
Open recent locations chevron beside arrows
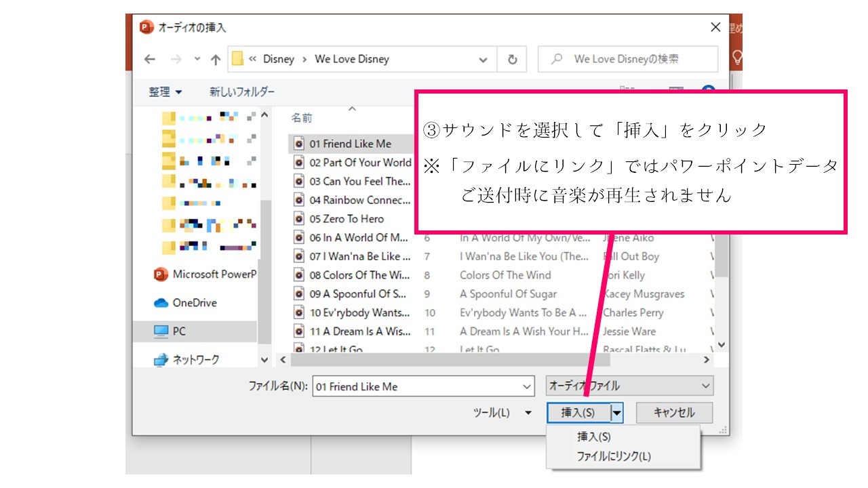point(197,60)
